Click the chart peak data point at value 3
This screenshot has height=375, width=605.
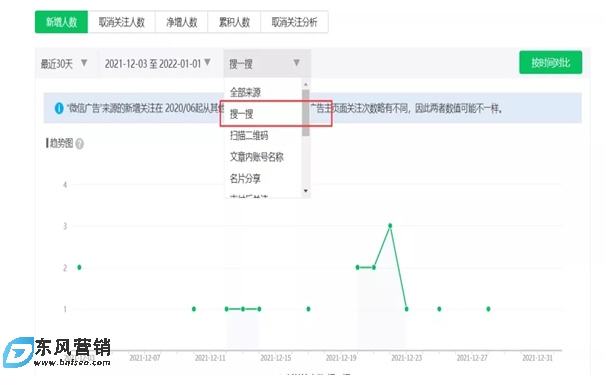pos(390,226)
